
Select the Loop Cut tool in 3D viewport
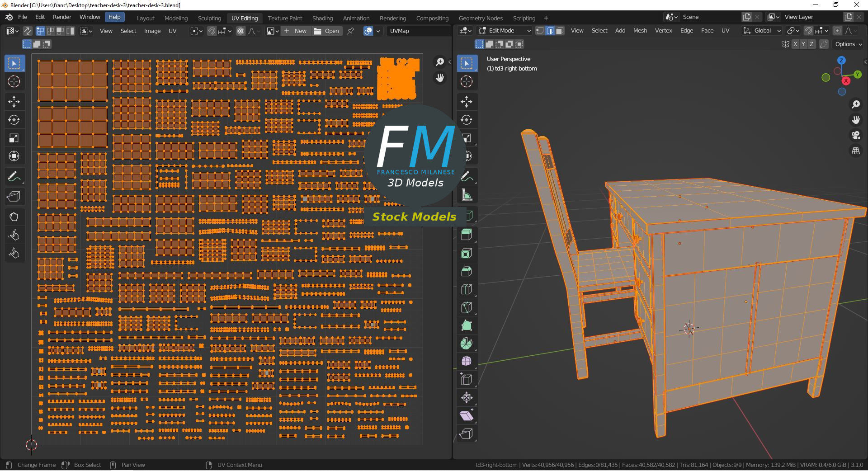(467, 289)
